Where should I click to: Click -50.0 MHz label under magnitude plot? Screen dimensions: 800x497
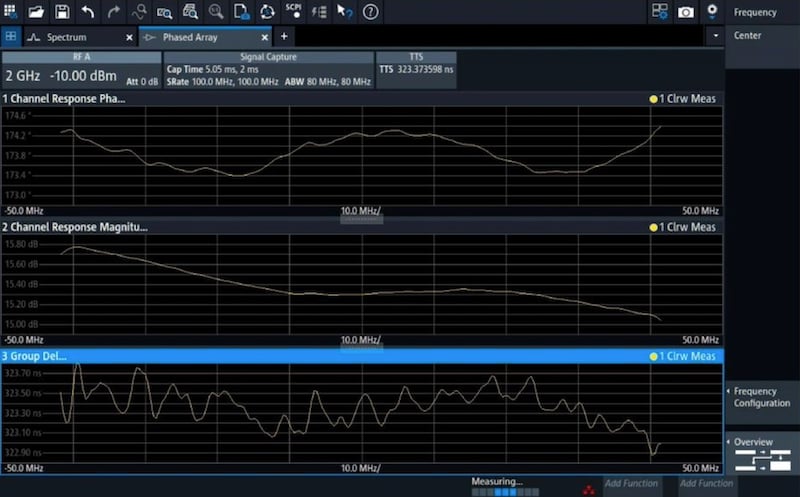click(x=23, y=340)
